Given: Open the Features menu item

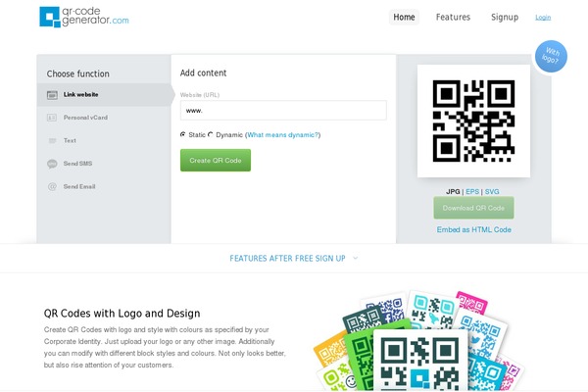Looking at the screenshot, I should pos(453,18).
